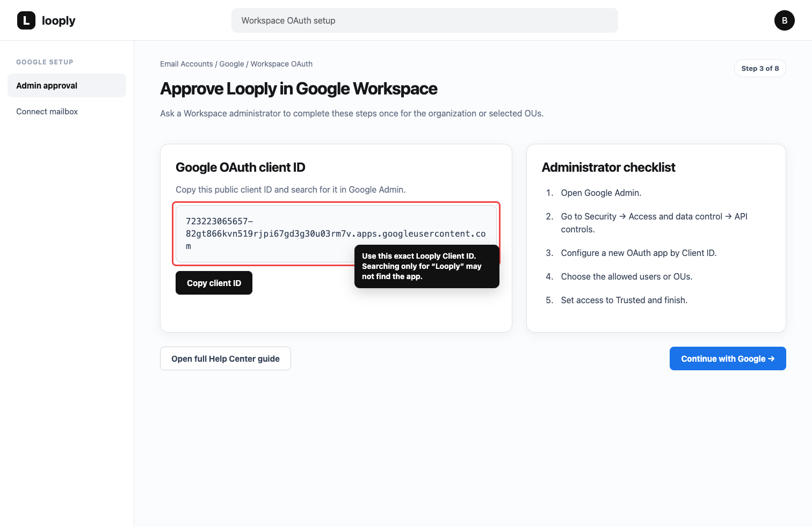Click checklist item Set access to Trusted

(x=624, y=300)
